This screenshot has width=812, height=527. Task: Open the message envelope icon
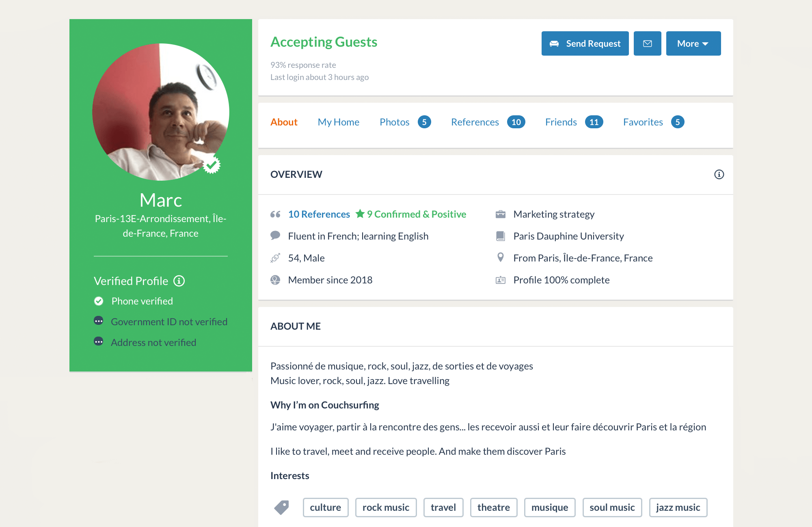(x=648, y=43)
